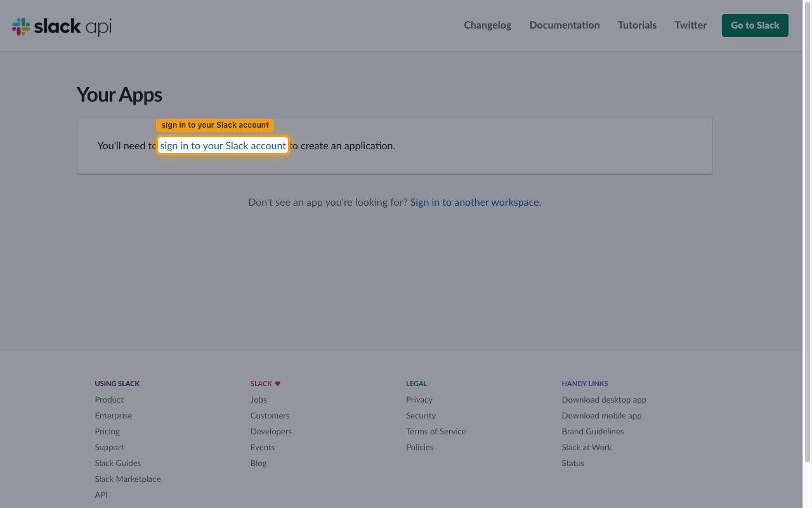The image size is (812, 508).
Task: Click the Slack API logo
Action: (x=62, y=26)
